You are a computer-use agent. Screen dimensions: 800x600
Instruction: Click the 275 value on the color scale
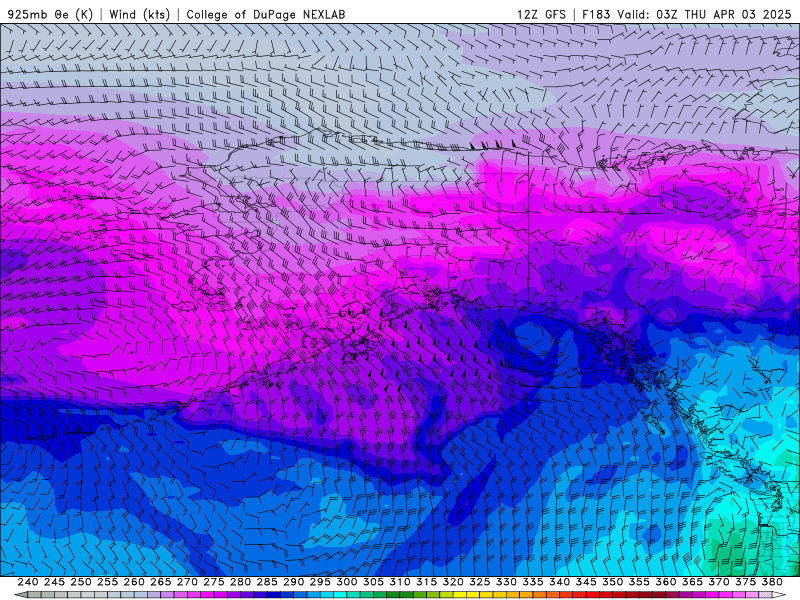click(x=213, y=582)
